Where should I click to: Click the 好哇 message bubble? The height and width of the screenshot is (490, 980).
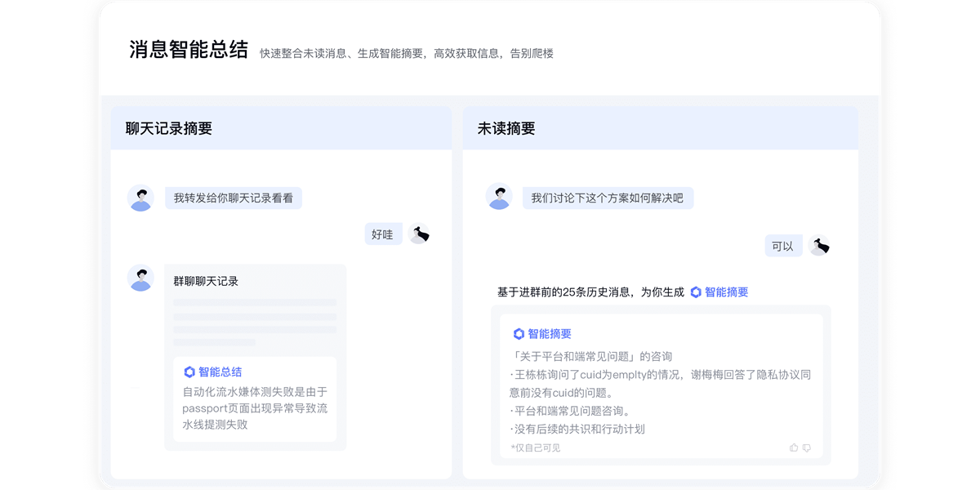click(x=383, y=234)
